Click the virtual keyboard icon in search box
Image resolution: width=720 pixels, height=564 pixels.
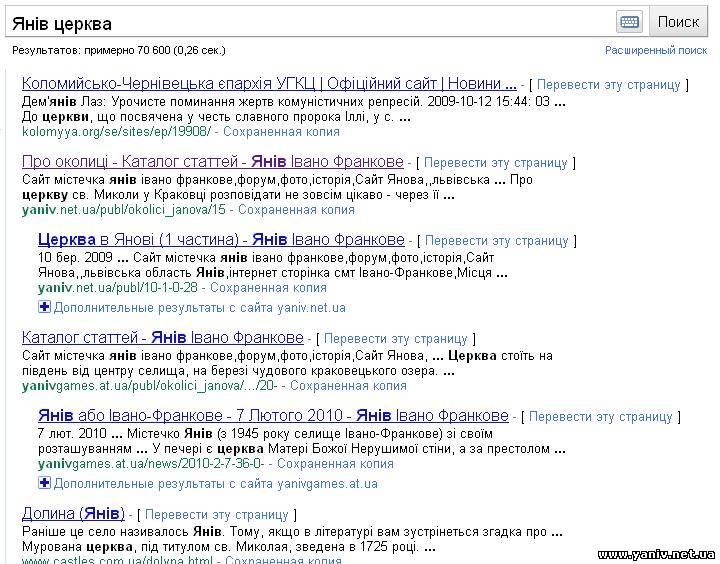[x=629, y=22]
